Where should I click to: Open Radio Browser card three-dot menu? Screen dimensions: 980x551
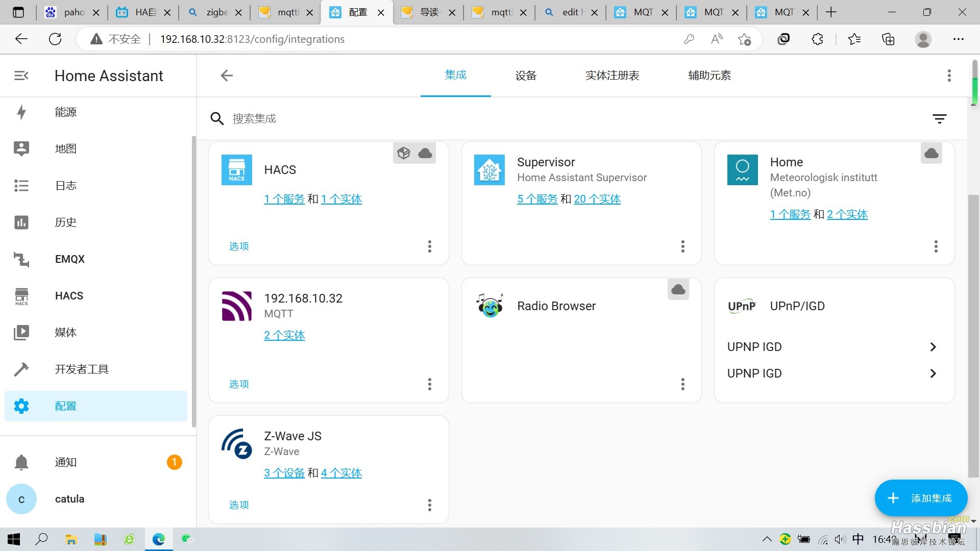pos(683,384)
